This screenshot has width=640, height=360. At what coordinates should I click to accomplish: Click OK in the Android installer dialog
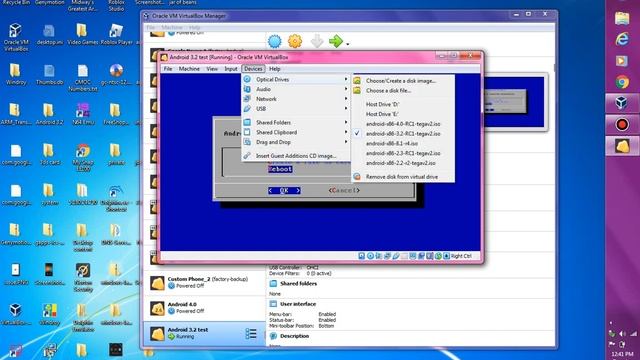click(x=284, y=191)
